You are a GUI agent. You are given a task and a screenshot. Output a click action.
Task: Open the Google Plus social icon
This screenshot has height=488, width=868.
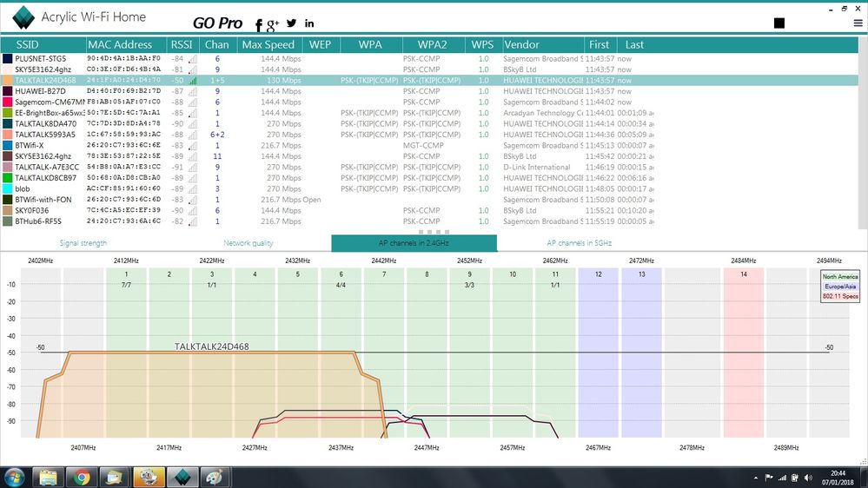tap(272, 25)
